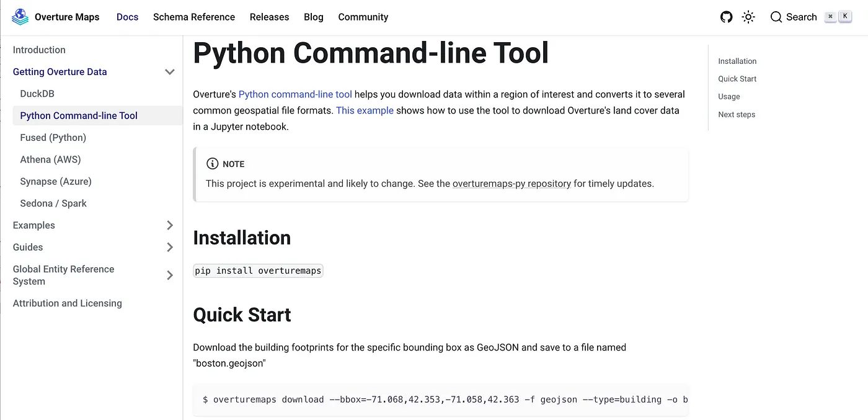Collapse the Getting Overture Data section
The image size is (868, 420).
[x=169, y=72]
